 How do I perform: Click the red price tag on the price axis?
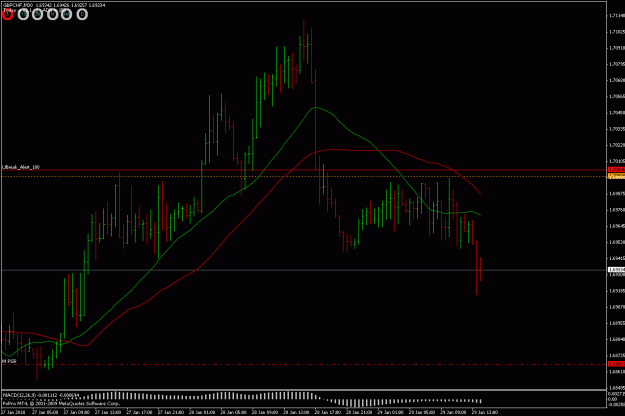[x=616, y=170]
